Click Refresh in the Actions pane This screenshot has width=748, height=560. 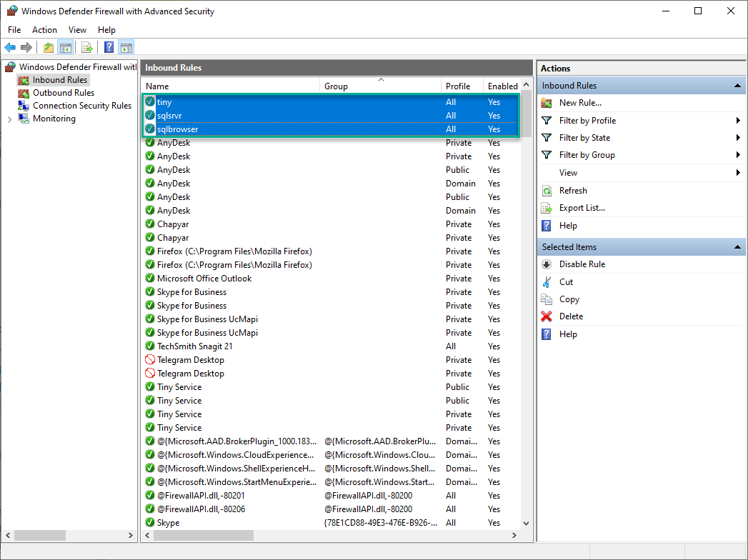(x=573, y=190)
